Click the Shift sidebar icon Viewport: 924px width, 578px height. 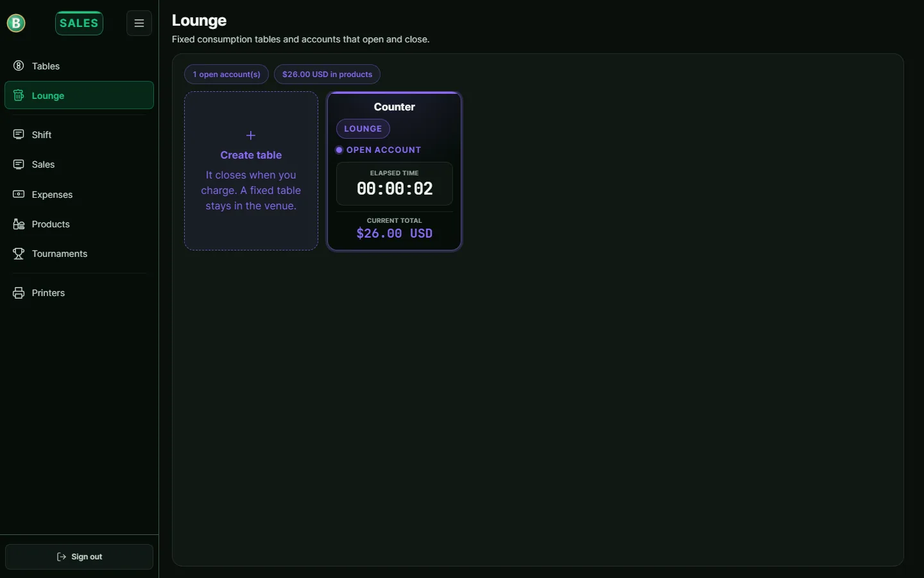19,135
